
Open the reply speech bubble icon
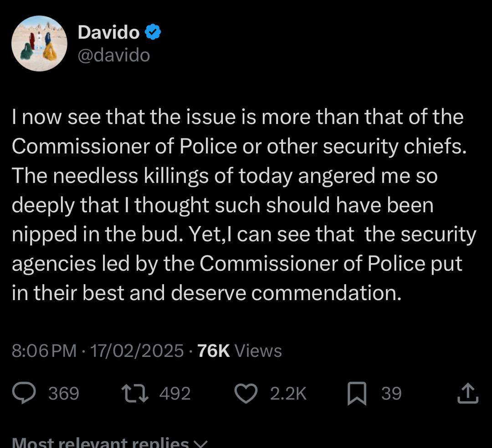pyautogui.click(x=24, y=393)
